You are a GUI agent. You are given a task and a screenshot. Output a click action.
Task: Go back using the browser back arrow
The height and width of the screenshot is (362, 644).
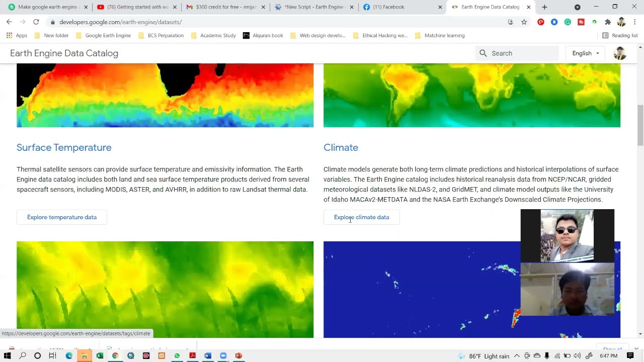[x=9, y=22]
